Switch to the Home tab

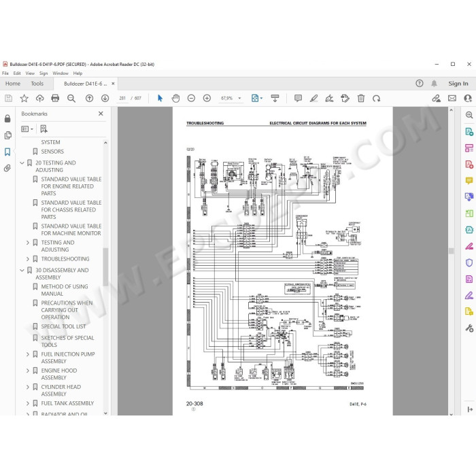pos(13,84)
